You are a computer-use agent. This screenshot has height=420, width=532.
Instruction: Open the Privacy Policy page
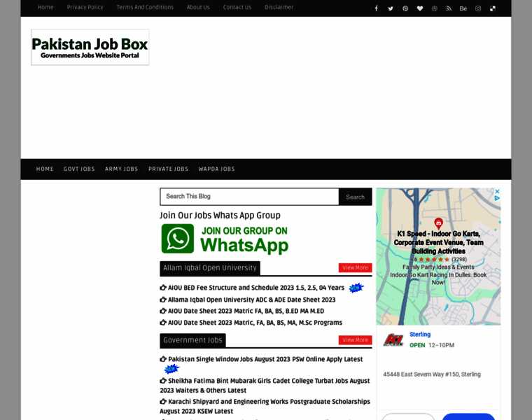click(x=85, y=7)
